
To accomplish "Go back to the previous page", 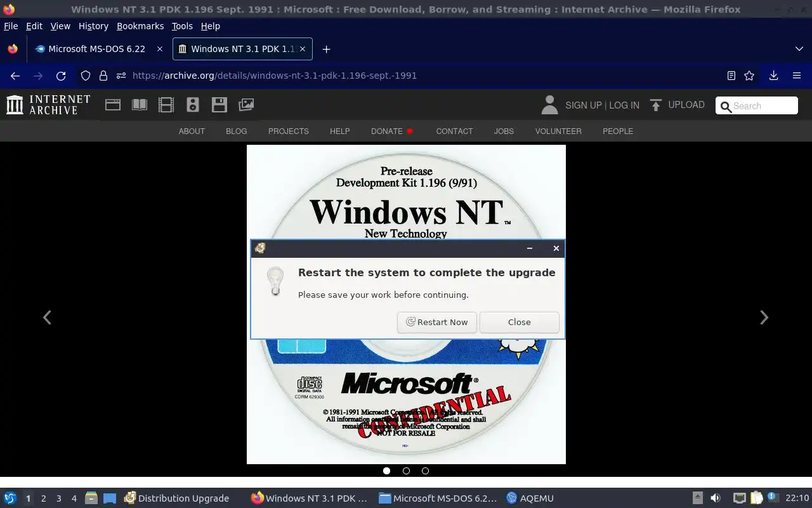I will pos(15,76).
